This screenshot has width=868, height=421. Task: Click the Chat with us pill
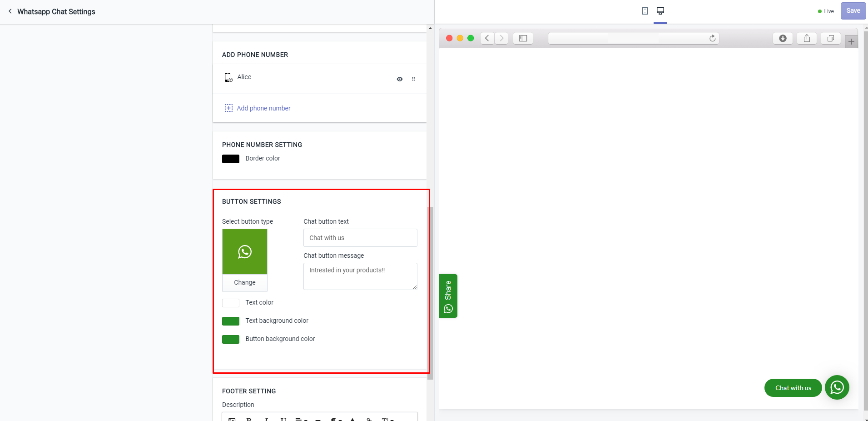click(x=793, y=388)
